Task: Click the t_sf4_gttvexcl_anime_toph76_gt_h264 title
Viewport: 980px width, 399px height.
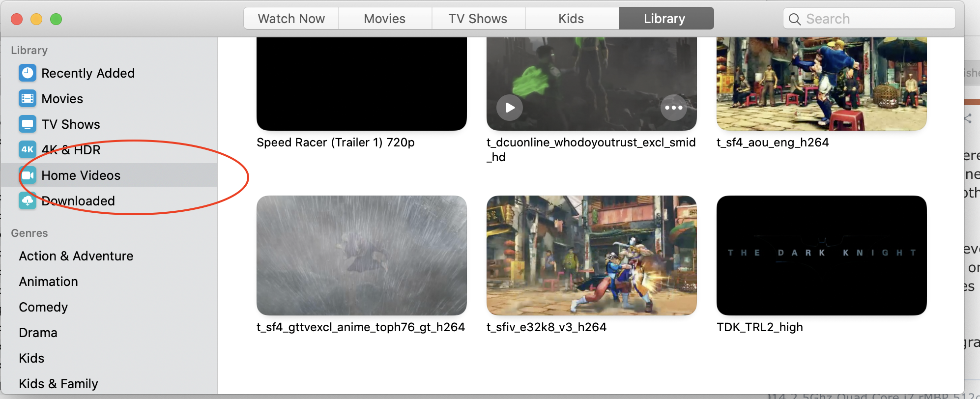Action: (361, 327)
